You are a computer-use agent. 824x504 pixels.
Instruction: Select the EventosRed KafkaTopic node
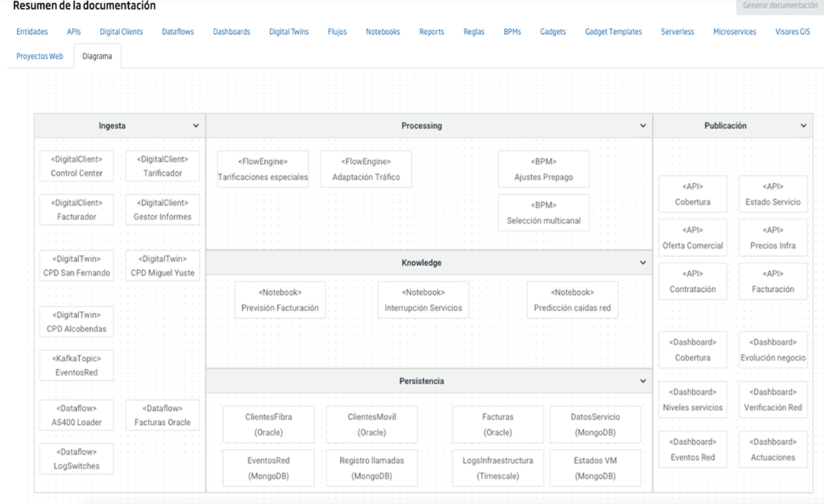[77, 365]
